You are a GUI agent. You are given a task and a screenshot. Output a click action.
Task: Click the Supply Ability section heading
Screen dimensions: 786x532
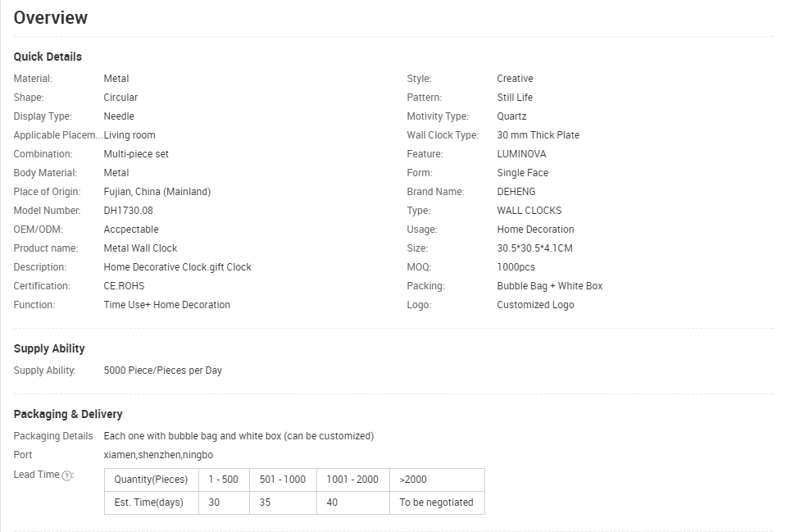pyautogui.click(x=49, y=348)
